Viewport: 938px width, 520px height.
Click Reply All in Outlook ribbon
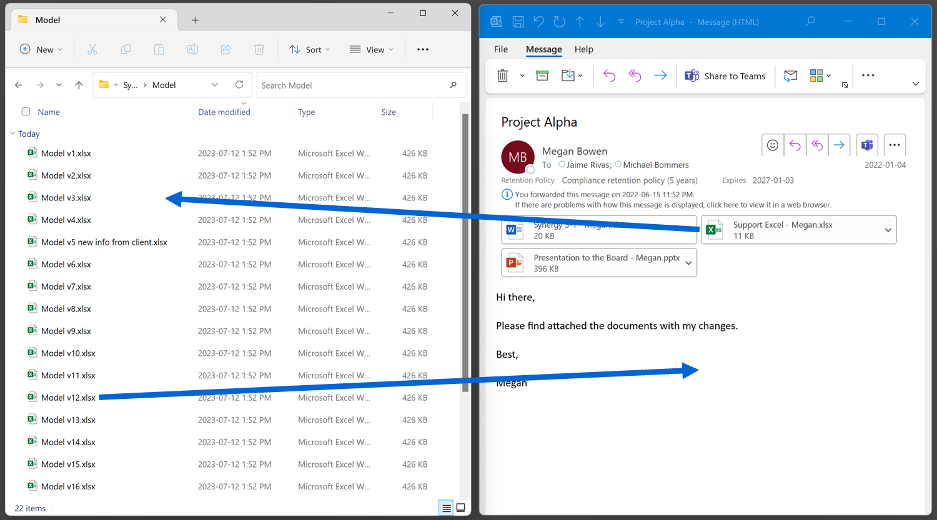[x=635, y=75]
